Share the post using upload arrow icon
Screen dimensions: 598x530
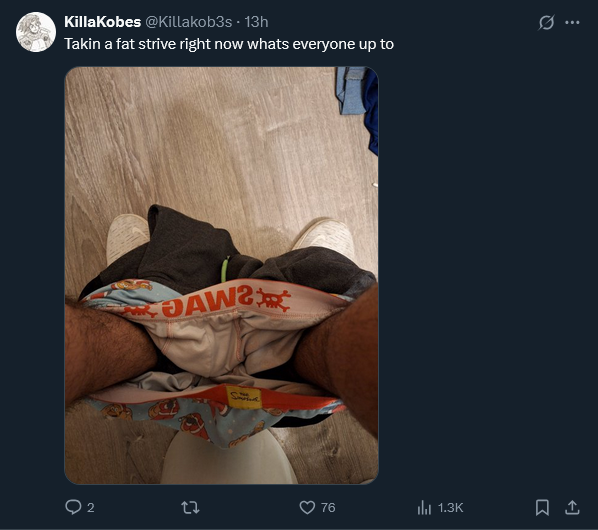coord(572,508)
